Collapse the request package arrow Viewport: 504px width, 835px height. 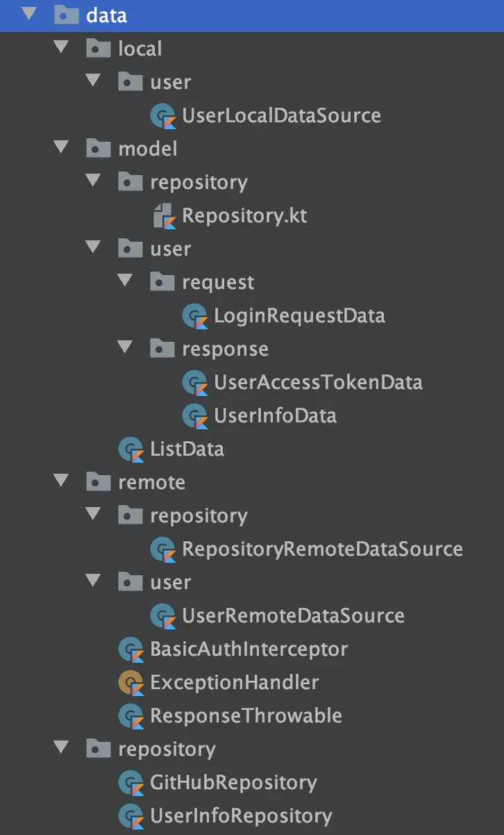[126, 281]
